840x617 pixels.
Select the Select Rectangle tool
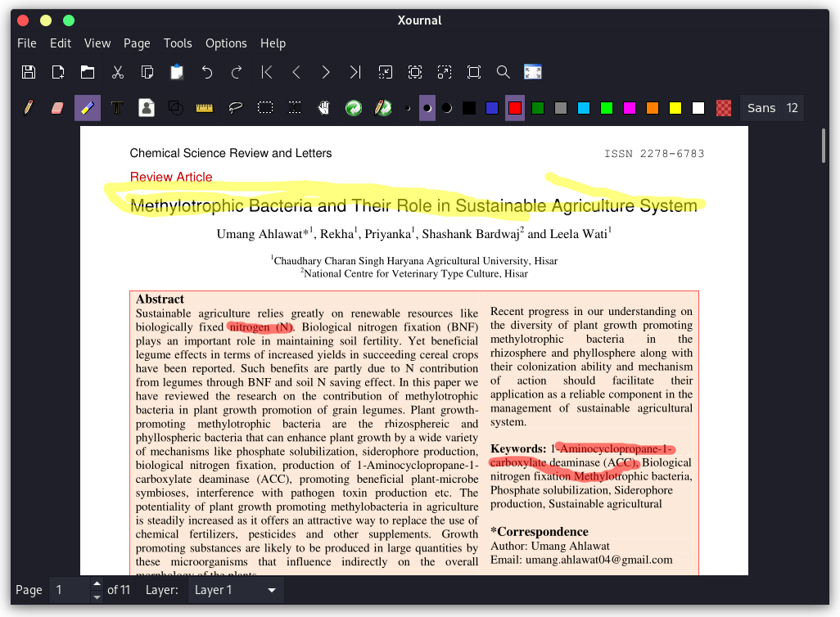coord(265,108)
